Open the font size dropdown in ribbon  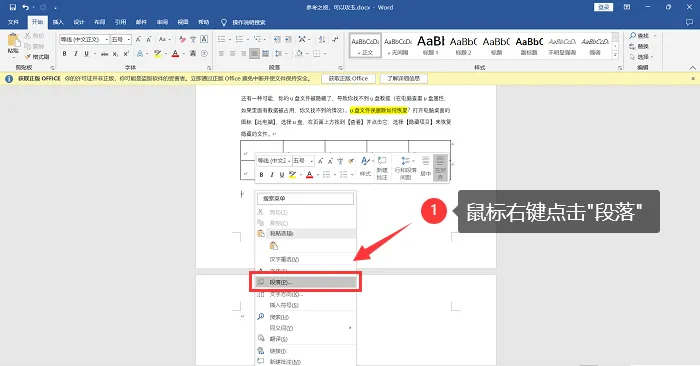(121, 40)
